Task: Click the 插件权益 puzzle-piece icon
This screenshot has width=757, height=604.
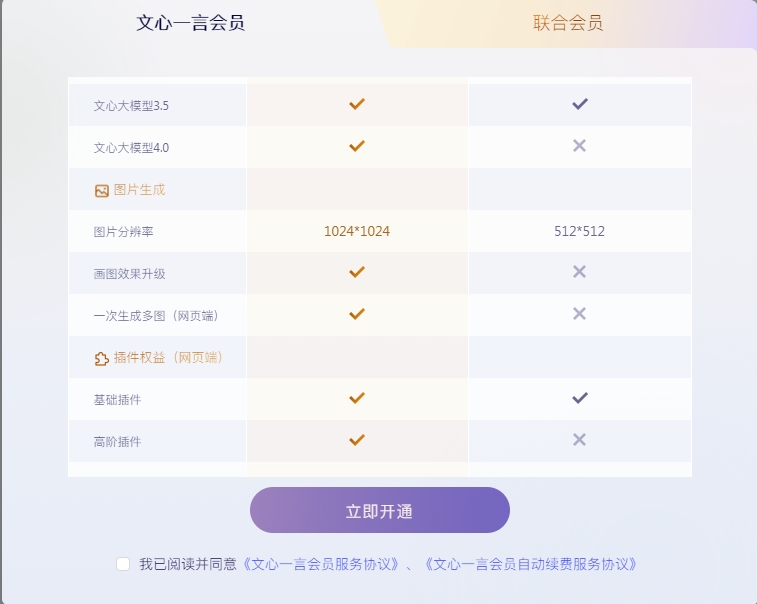Action: pos(101,359)
